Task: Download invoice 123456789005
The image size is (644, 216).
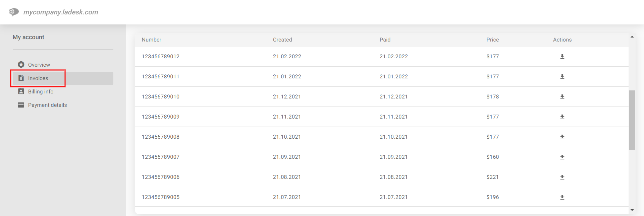Action: 562,197
